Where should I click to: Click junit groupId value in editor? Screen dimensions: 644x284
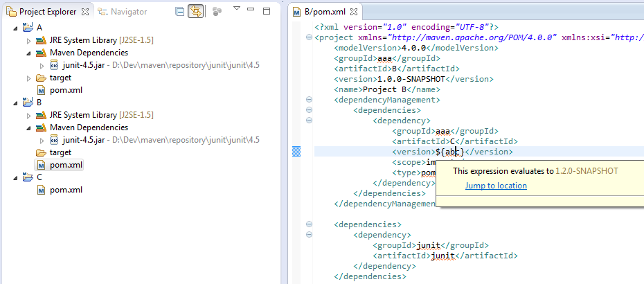pos(429,245)
